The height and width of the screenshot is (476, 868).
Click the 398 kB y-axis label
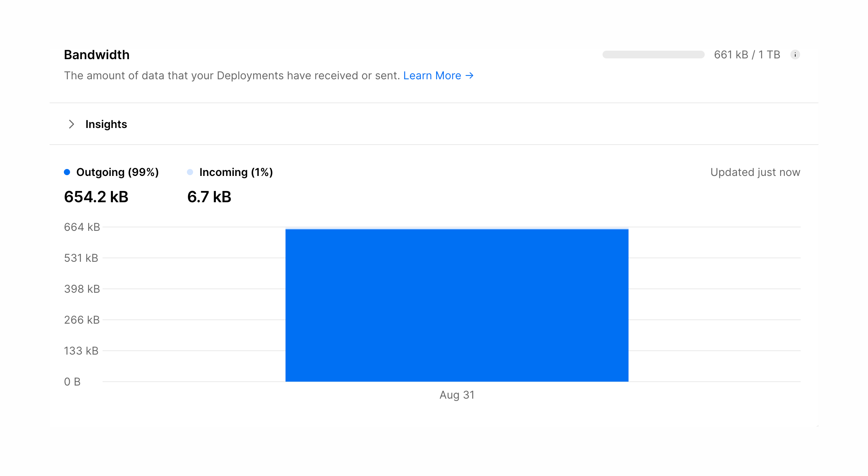pyautogui.click(x=82, y=289)
